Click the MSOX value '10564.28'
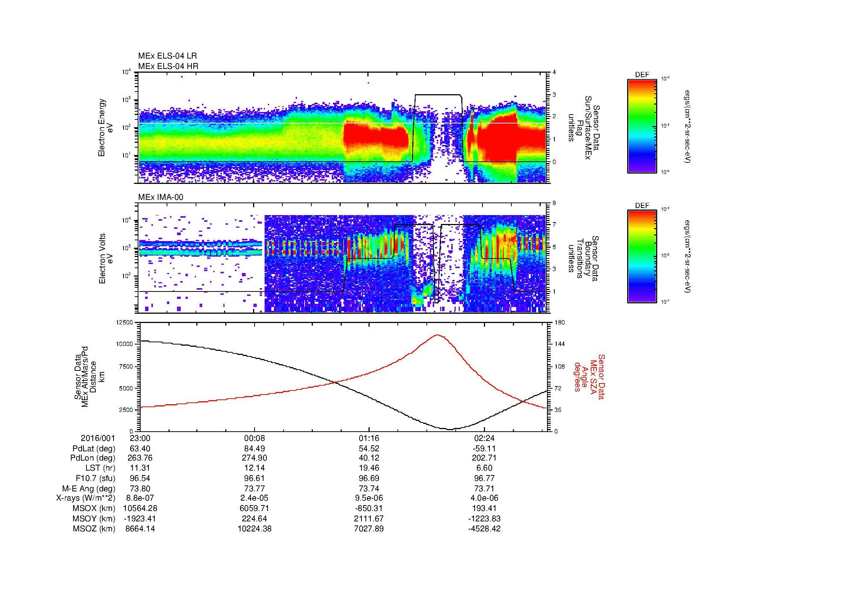 (x=140, y=508)
